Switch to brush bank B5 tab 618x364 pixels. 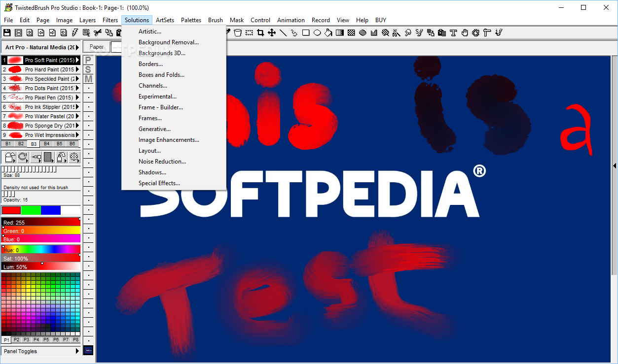pyautogui.click(x=59, y=144)
